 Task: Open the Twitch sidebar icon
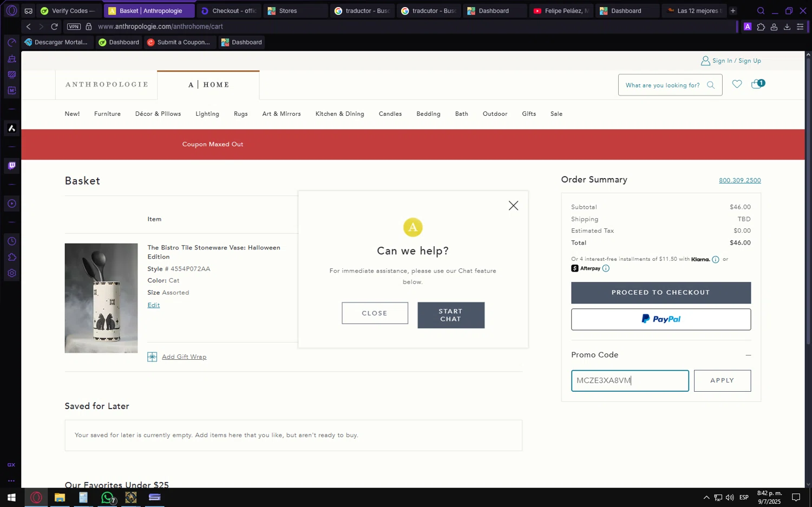pos(11,166)
